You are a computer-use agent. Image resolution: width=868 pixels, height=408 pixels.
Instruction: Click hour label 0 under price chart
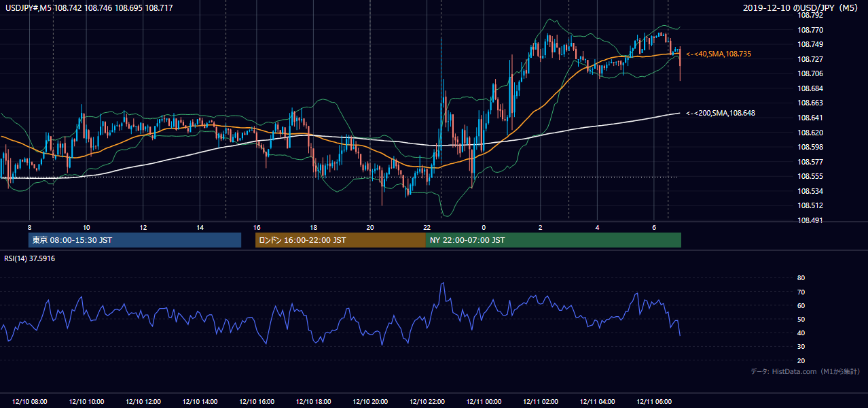484,227
